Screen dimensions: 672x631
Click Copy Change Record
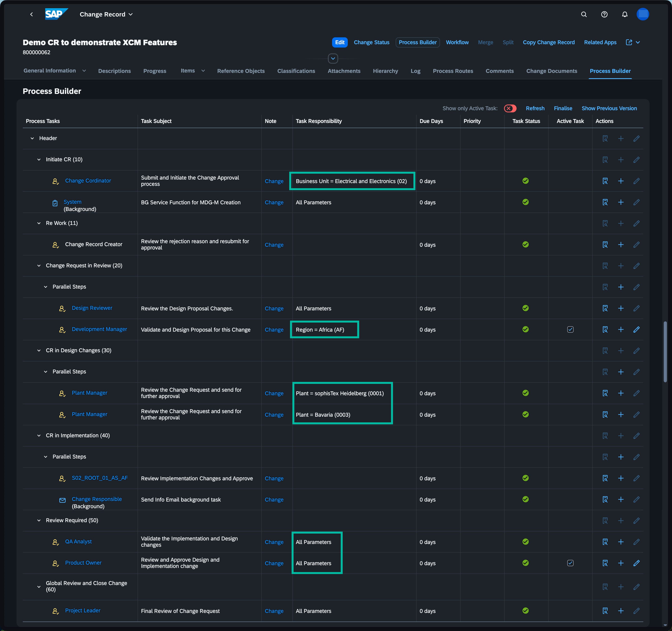pos(548,42)
